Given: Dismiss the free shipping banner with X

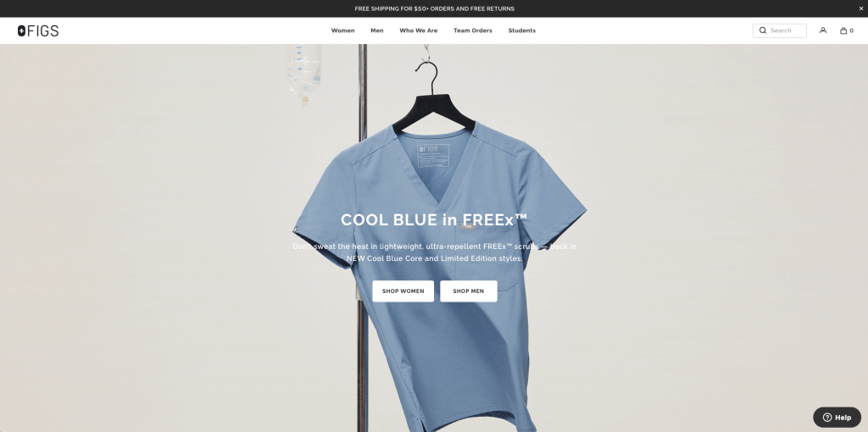Looking at the screenshot, I should click(x=861, y=8).
